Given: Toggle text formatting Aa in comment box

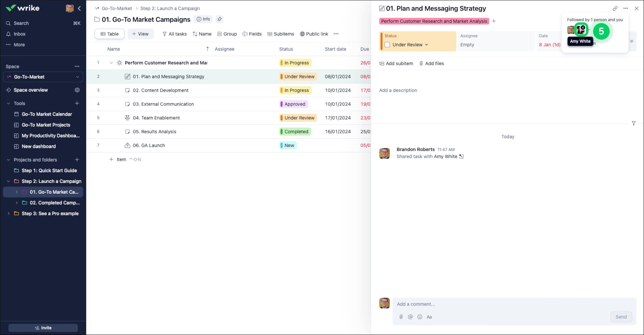Looking at the screenshot, I should 429,317.
